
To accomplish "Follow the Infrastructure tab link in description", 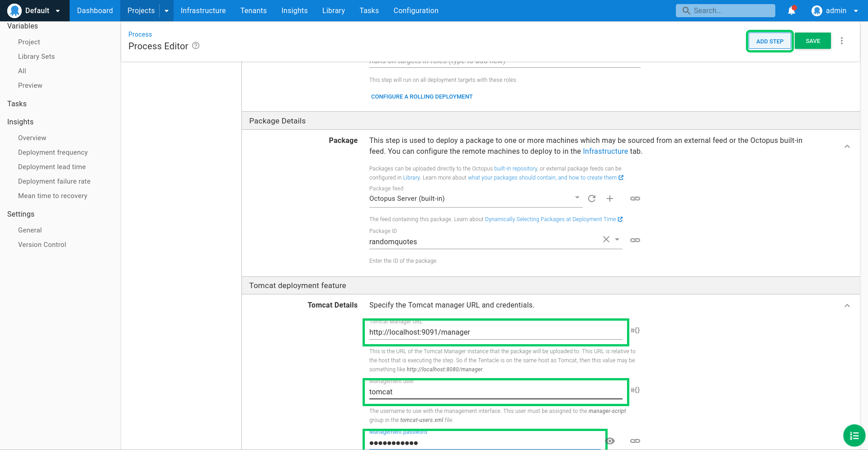I will click(605, 151).
